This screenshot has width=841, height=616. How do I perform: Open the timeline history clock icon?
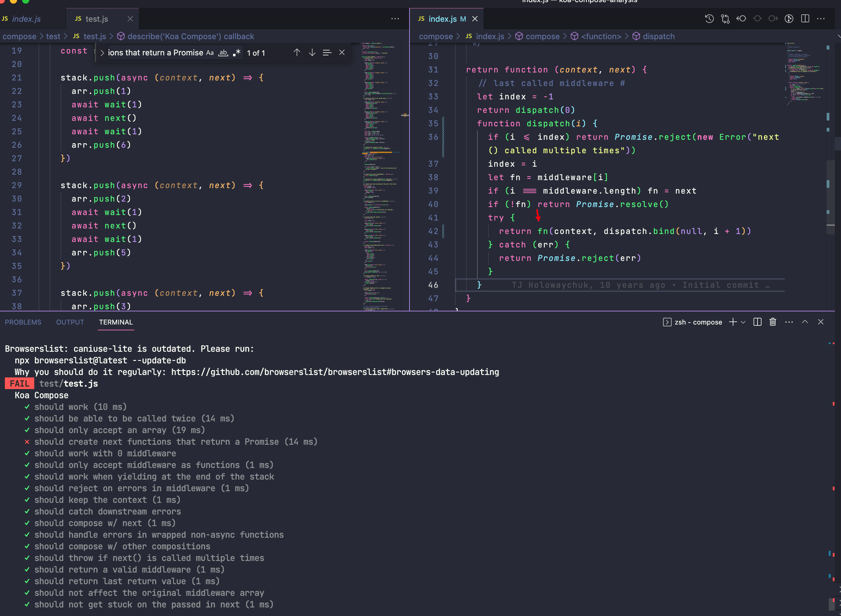pos(709,19)
